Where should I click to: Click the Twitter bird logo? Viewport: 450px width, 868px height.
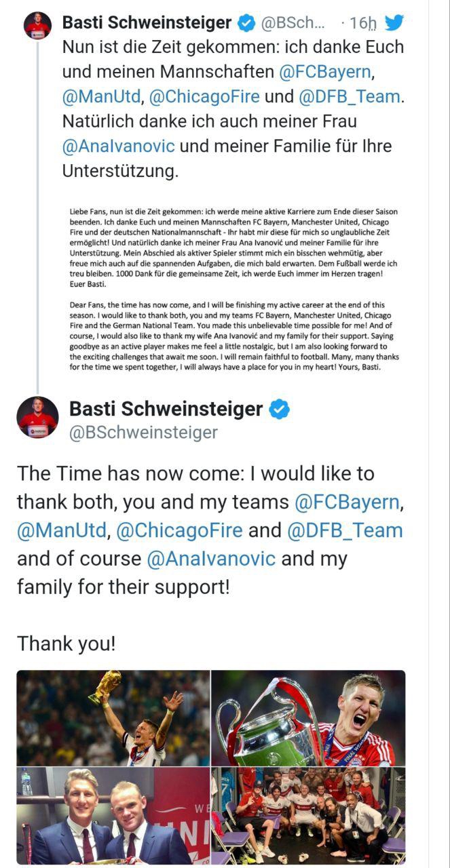point(394,22)
